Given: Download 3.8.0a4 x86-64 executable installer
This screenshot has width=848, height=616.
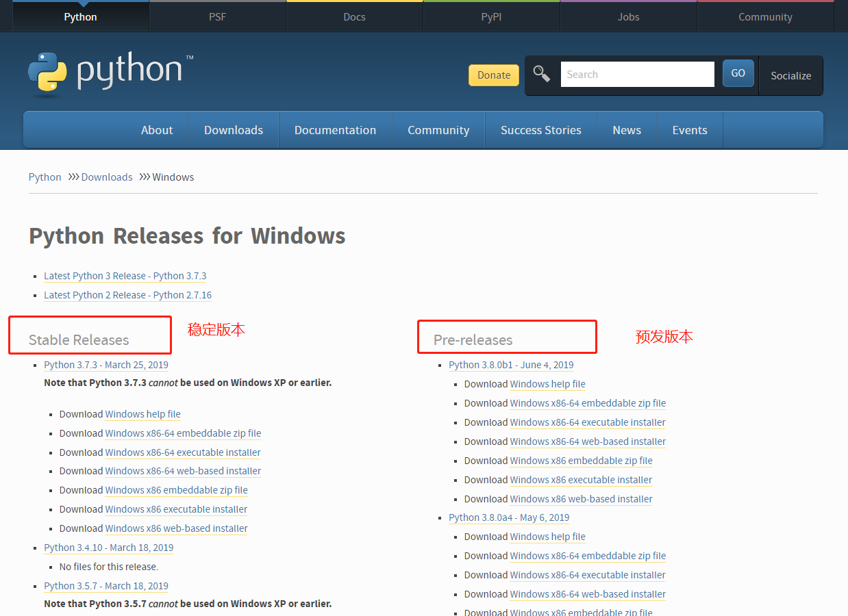Looking at the screenshot, I should [x=588, y=575].
